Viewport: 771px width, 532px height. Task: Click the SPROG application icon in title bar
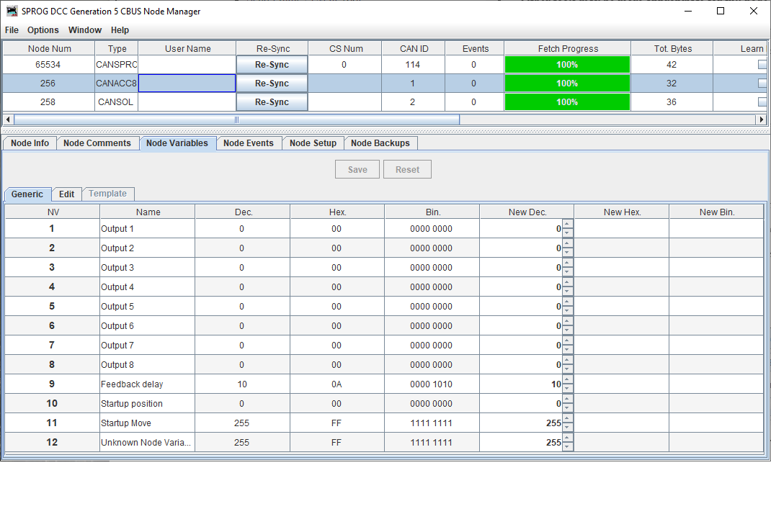coord(12,11)
